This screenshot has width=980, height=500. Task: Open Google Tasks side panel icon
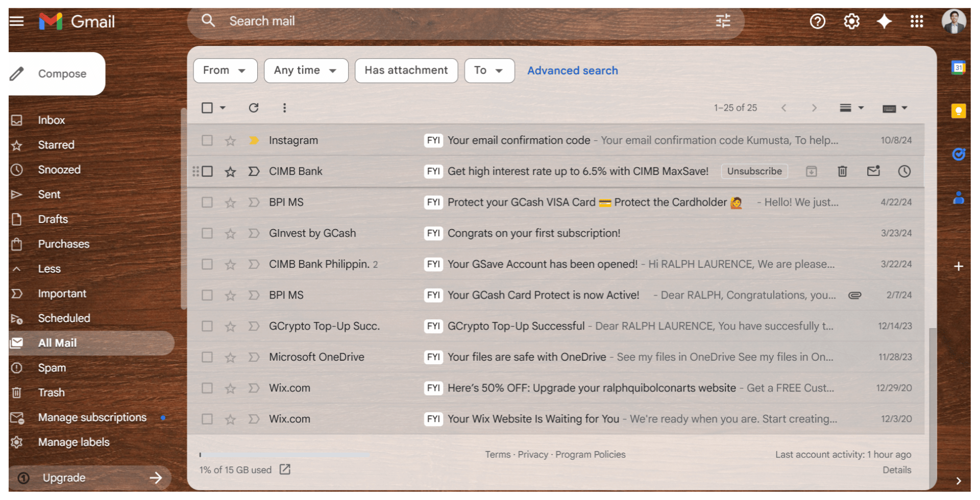(x=959, y=154)
